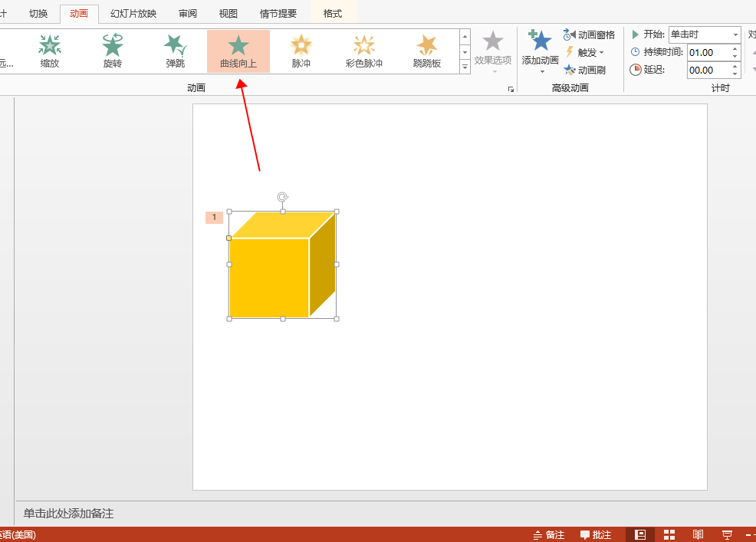This screenshot has height=542, width=756.
Task: Switch to slide sorter view
Action: (x=669, y=534)
